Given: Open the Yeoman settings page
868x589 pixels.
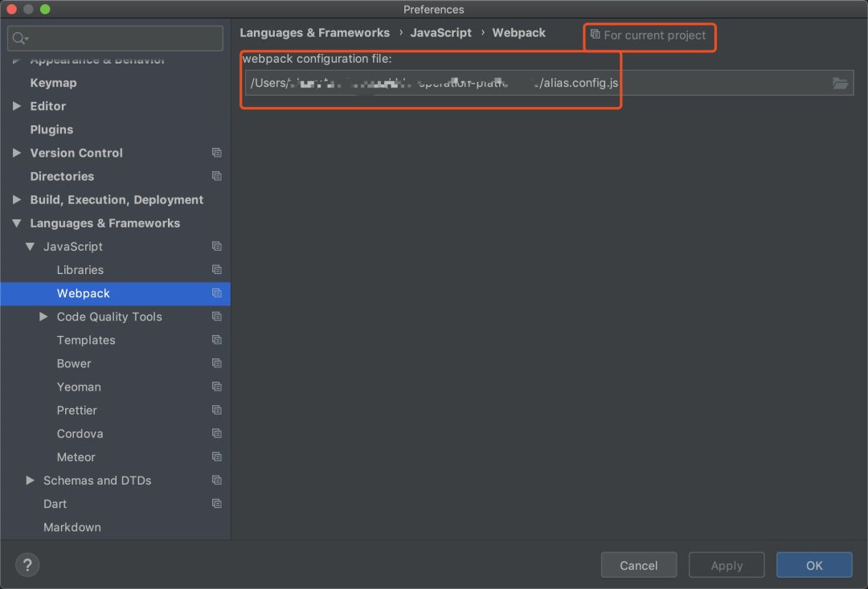Looking at the screenshot, I should click(x=79, y=387).
